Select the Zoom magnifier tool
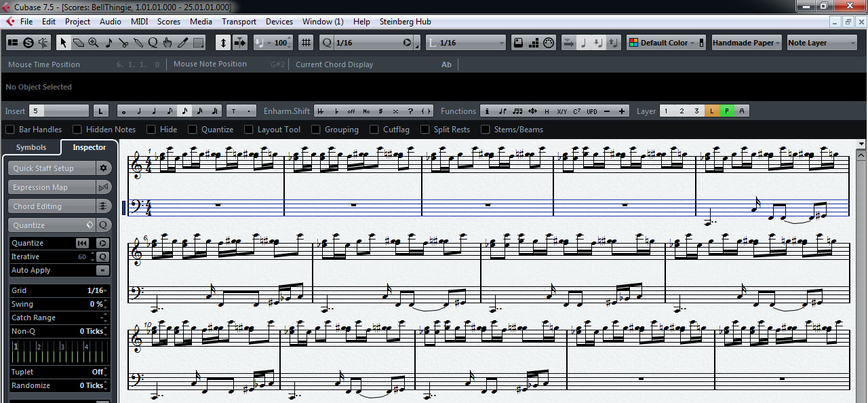Viewport: 868px width, 403px height. click(94, 43)
